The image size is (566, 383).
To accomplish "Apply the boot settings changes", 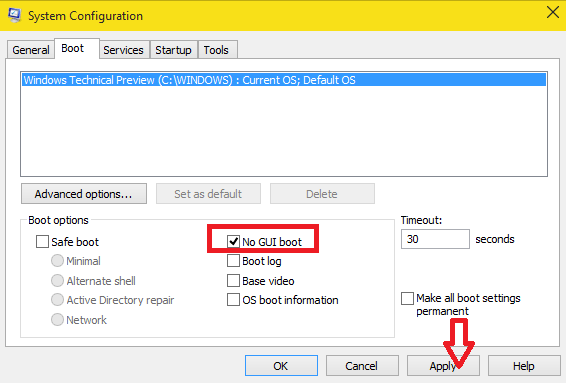I will [x=443, y=366].
